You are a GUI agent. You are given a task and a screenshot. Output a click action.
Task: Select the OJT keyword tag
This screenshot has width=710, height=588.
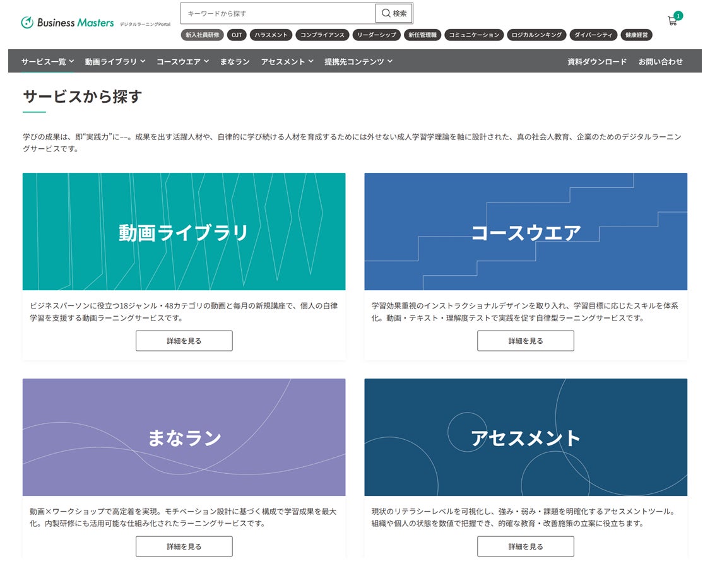[x=237, y=35]
